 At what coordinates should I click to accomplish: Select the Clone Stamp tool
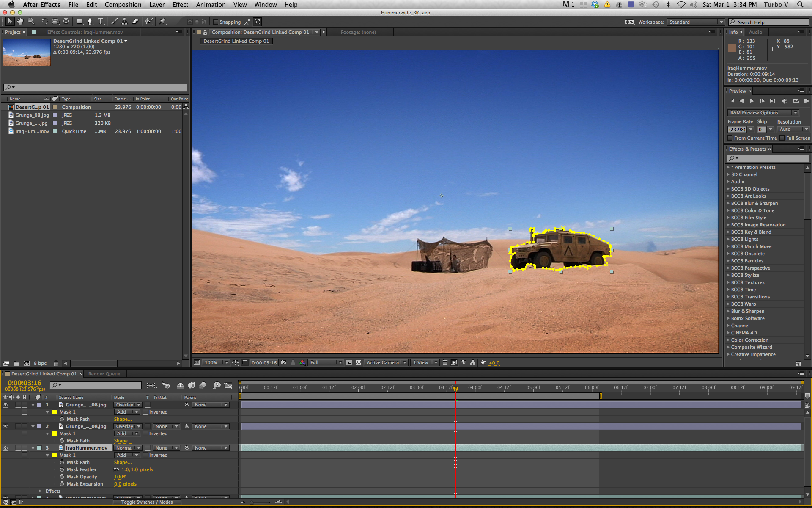pyautogui.click(x=125, y=22)
